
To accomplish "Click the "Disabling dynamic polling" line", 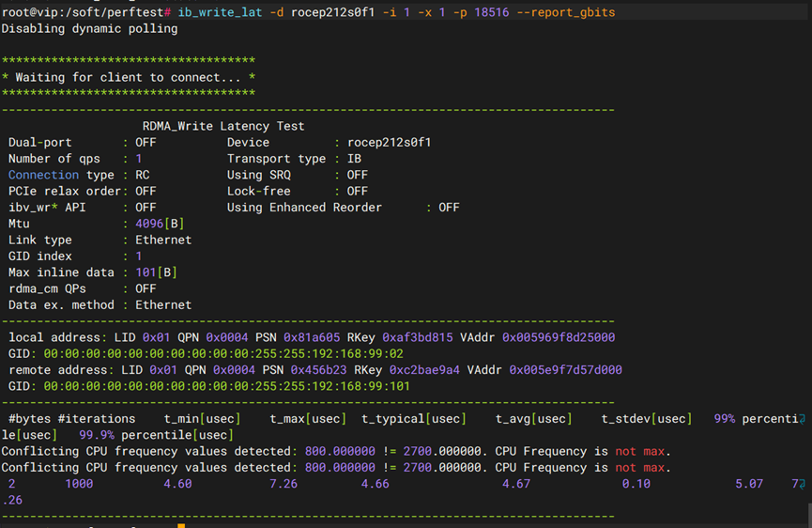I will point(89,28).
